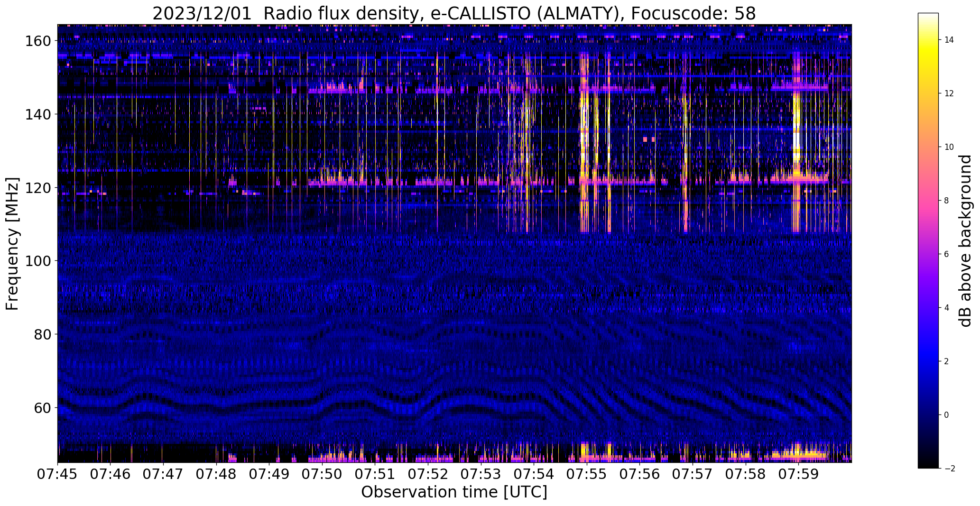Click the "07:59" time axis tick label
Viewport: 980px width, 506px height.
799,474
